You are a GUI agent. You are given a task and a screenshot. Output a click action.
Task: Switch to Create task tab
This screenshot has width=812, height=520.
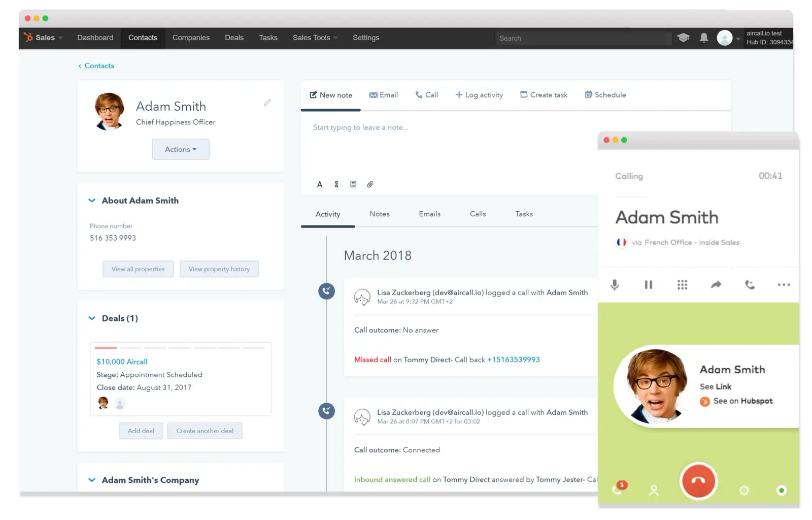point(544,95)
